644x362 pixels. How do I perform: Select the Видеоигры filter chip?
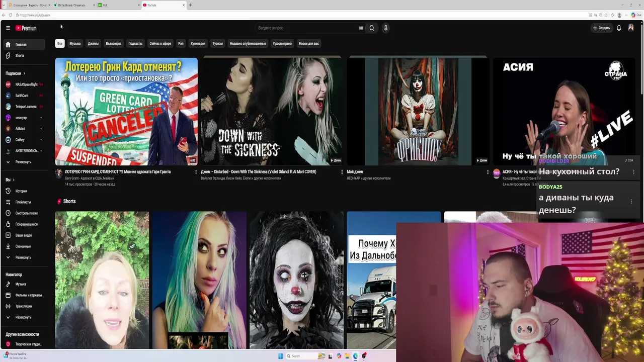tap(113, 43)
